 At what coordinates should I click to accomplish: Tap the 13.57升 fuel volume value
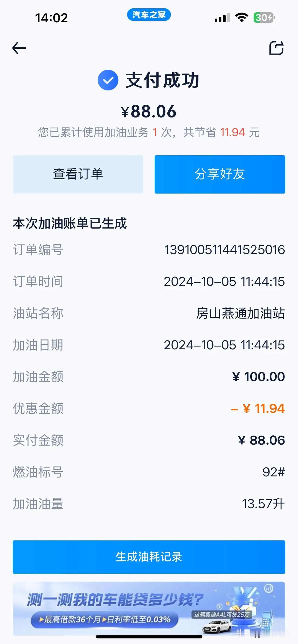click(x=263, y=504)
